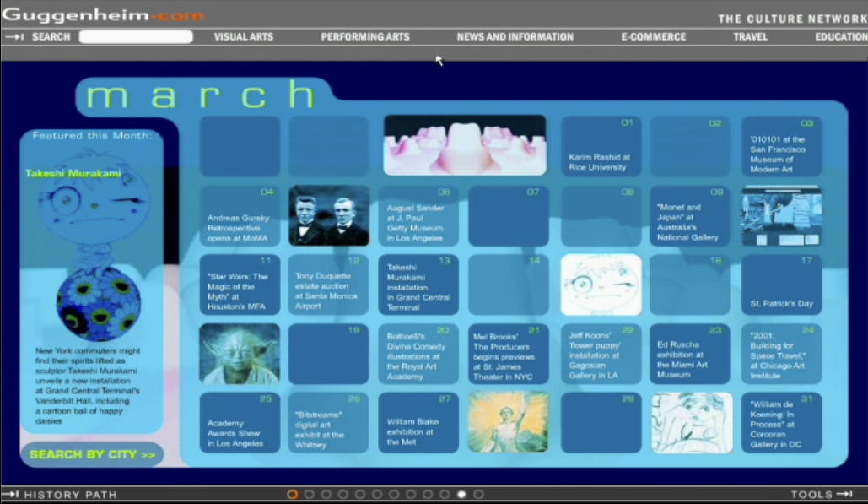Open the Performing Arts menu
The height and width of the screenshot is (504, 868).
(364, 37)
